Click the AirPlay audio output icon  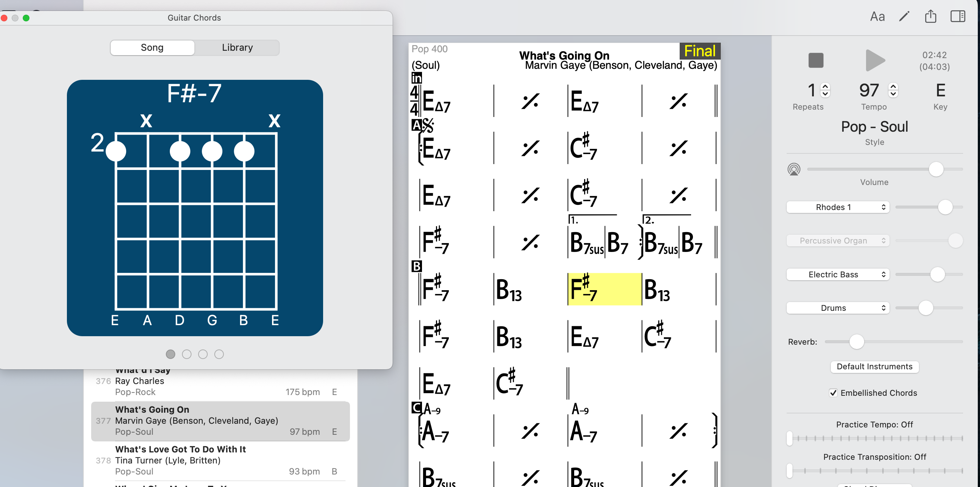click(794, 169)
